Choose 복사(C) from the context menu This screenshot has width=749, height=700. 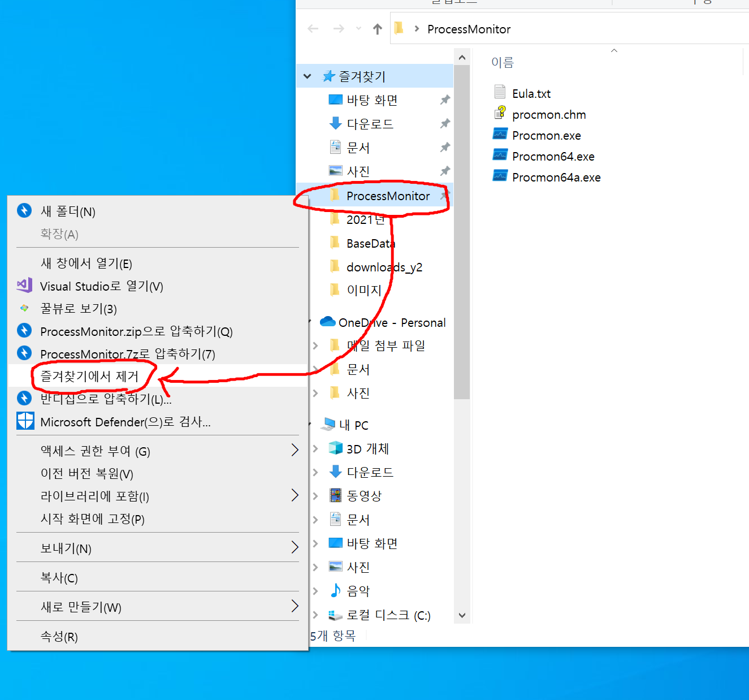pos(158,577)
